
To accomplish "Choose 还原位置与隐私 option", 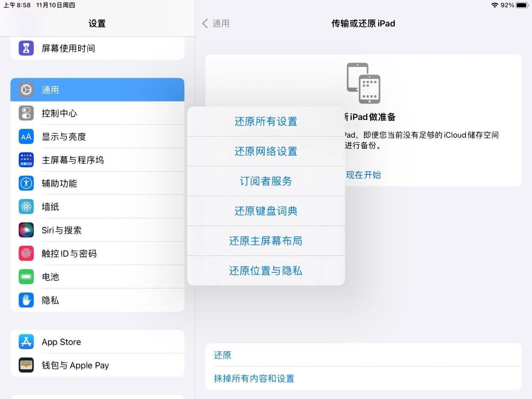I will point(266,271).
